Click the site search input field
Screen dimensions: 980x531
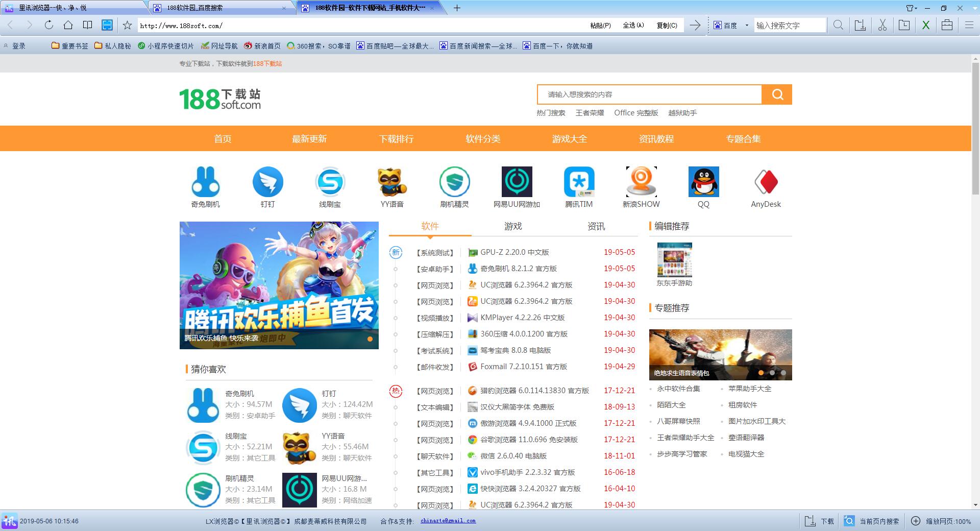click(x=649, y=94)
